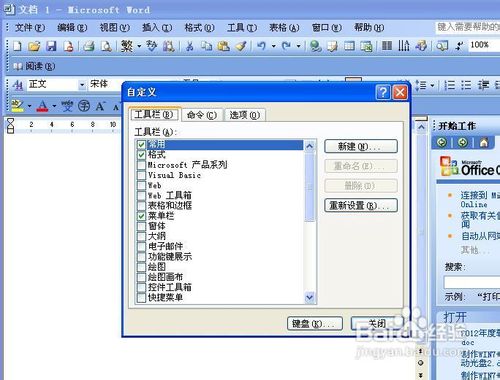The width and height of the screenshot is (500, 380).
Task: Open the 格式 menu
Action: 199,27
